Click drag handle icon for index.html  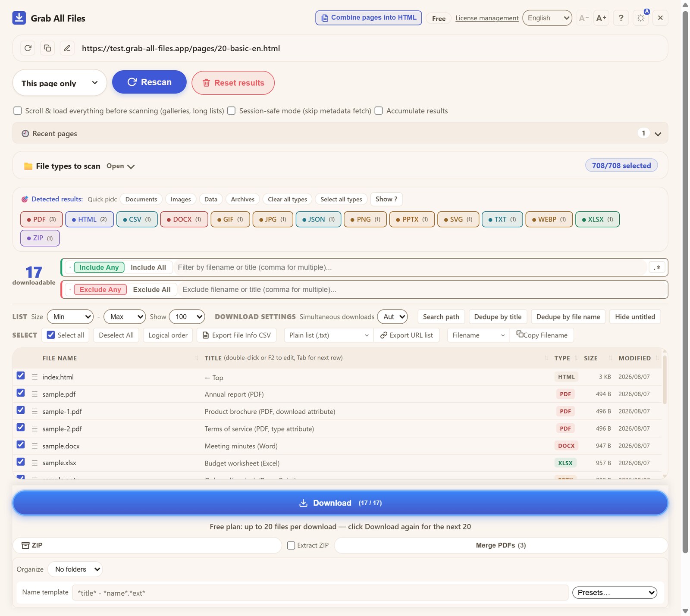34,377
